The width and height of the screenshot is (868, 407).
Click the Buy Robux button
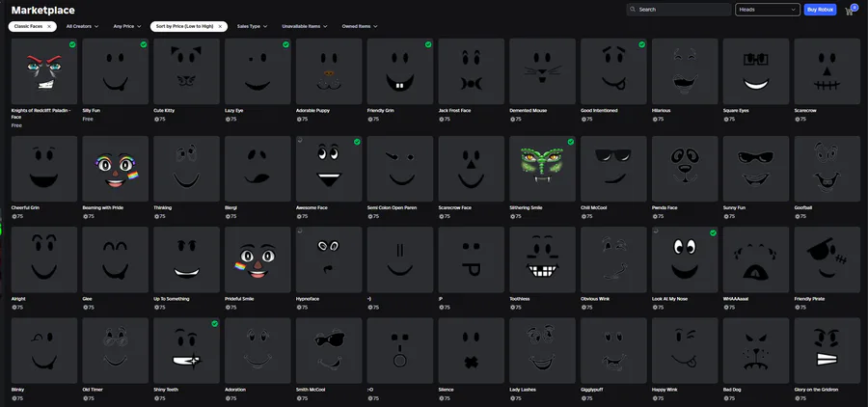coord(820,10)
